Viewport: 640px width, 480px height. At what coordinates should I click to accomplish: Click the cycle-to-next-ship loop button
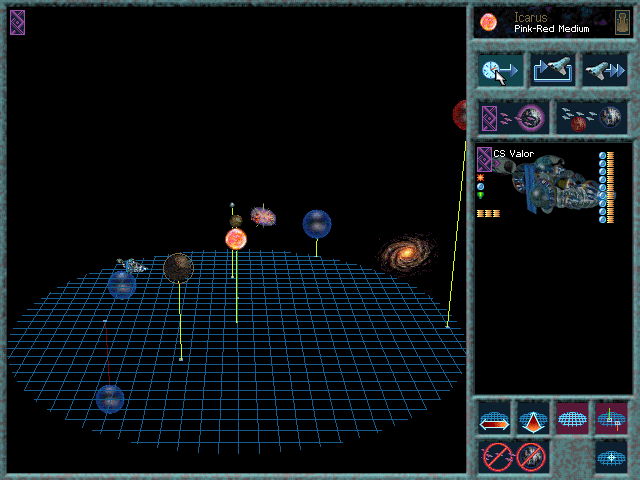(x=552, y=71)
